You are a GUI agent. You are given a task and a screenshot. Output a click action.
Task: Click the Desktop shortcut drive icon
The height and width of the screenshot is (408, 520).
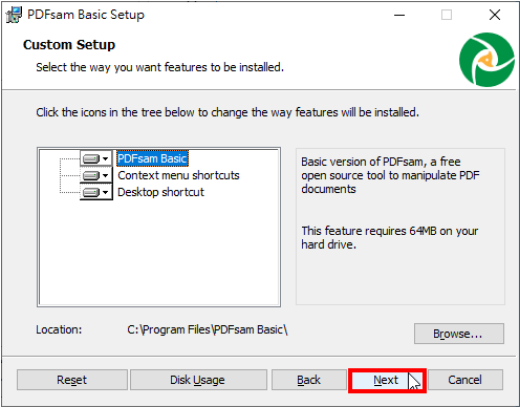(91, 192)
